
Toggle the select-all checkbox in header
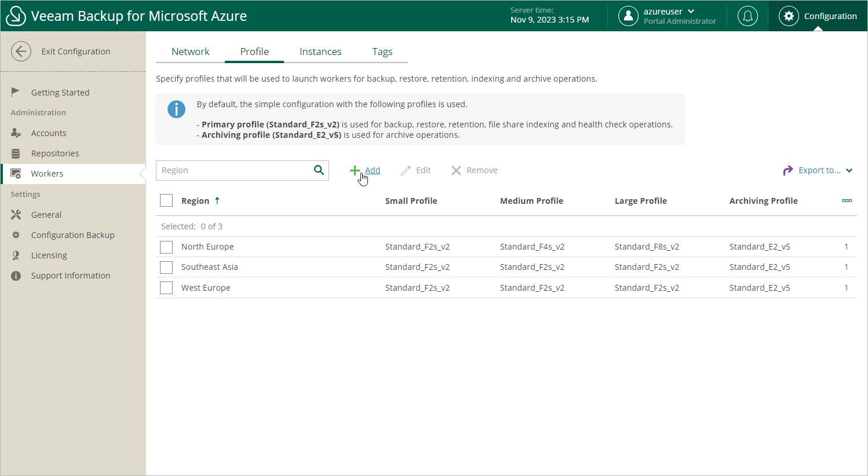(x=166, y=200)
